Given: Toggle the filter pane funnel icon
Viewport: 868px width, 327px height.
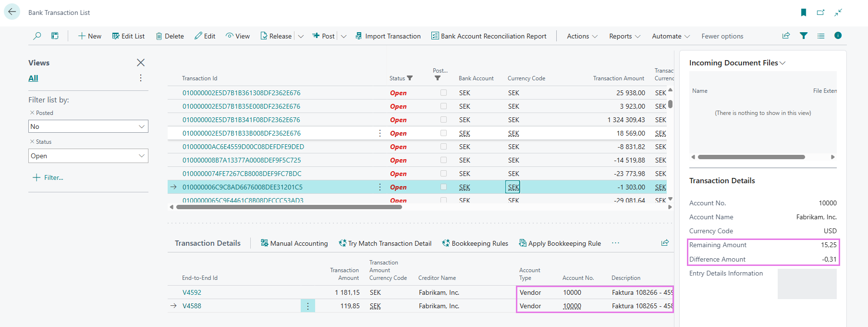Looking at the screenshot, I should (x=804, y=36).
